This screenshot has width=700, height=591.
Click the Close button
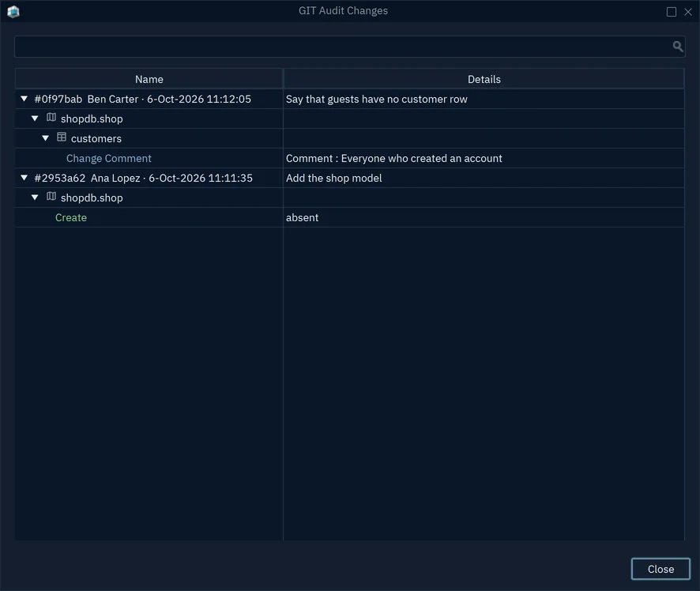tap(660, 569)
